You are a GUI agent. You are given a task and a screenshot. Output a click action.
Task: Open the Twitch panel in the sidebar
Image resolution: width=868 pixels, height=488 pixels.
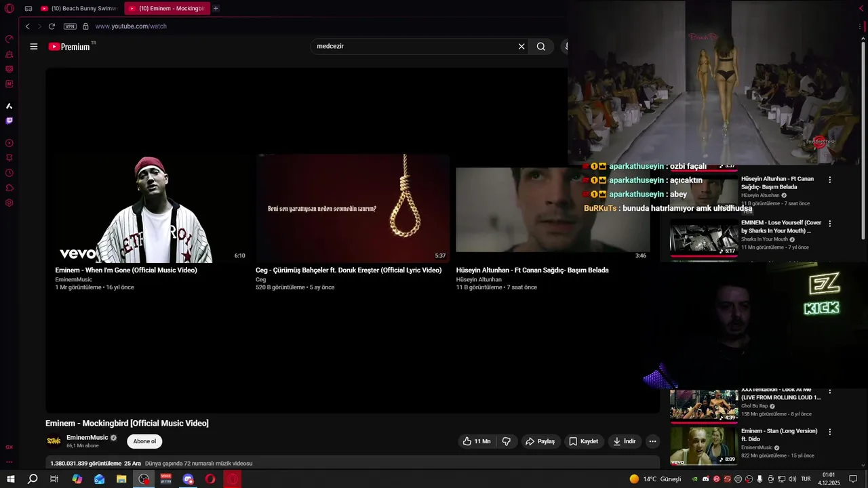[9, 121]
